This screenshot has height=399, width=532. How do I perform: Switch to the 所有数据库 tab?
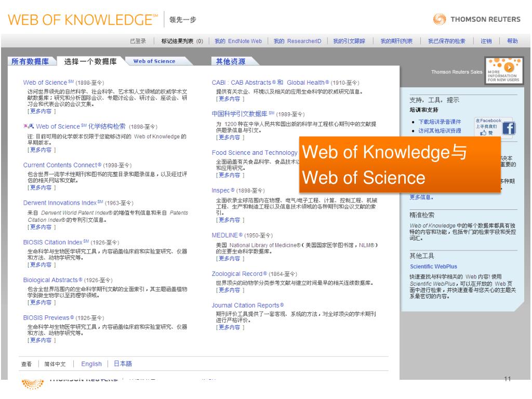click(30, 61)
